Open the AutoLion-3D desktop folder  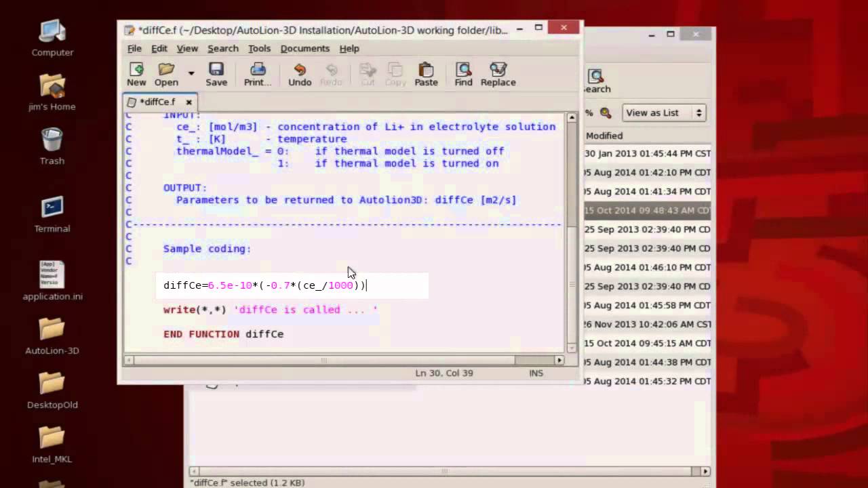pos(52,335)
